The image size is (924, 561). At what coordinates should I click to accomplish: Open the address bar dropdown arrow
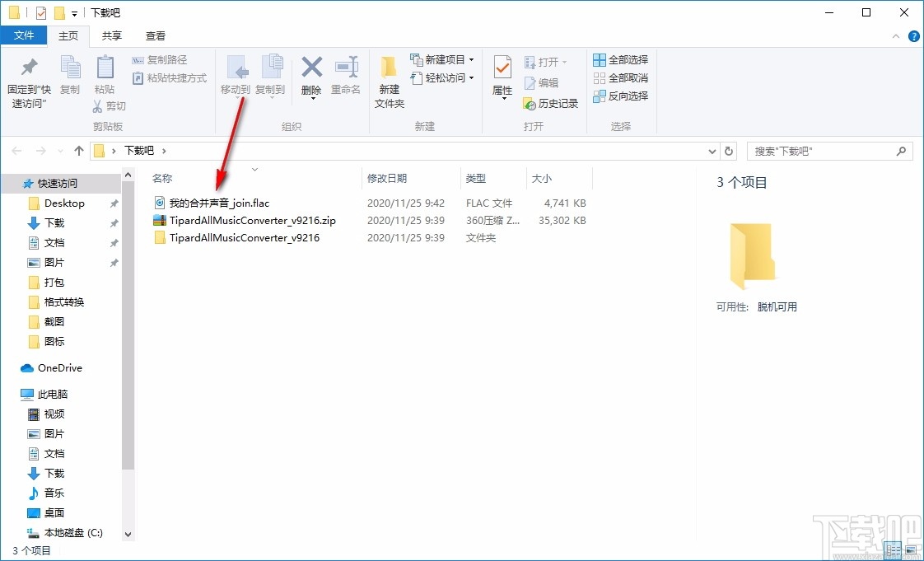pos(712,151)
